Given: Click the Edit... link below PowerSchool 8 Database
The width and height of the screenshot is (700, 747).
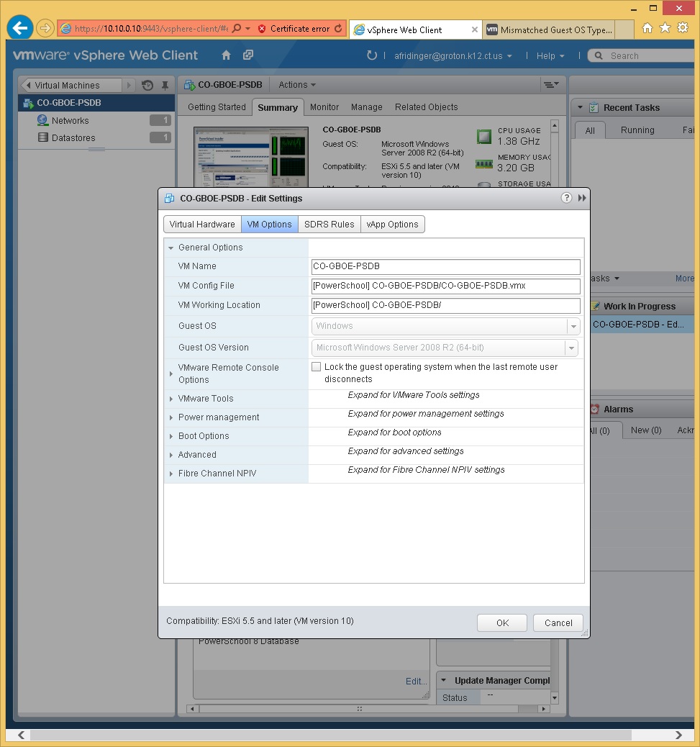Looking at the screenshot, I should [416, 681].
